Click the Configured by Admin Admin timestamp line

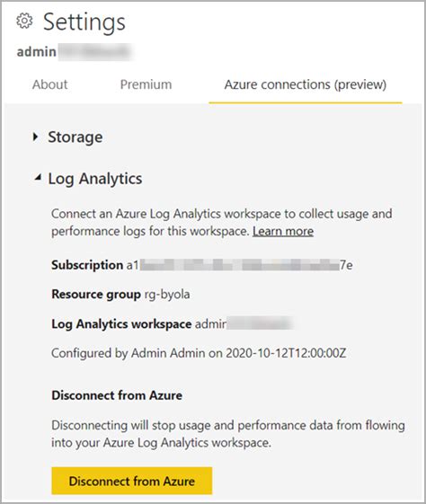pos(199,353)
